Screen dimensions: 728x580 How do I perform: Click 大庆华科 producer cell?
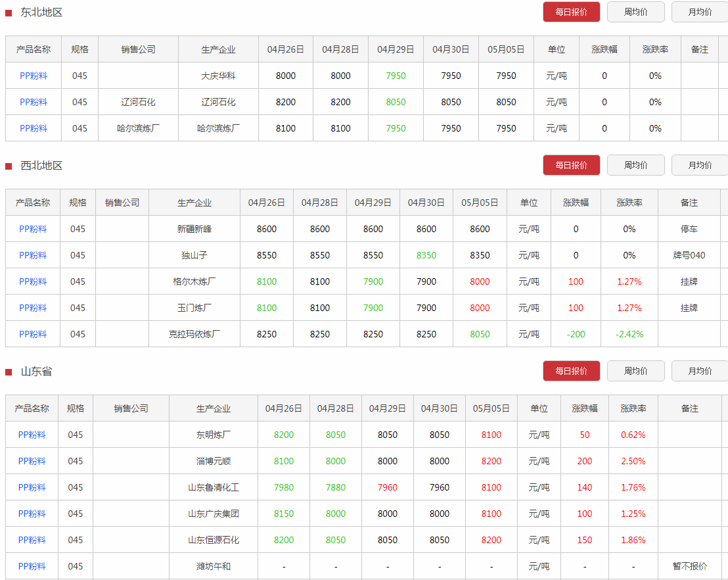(x=218, y=76)
